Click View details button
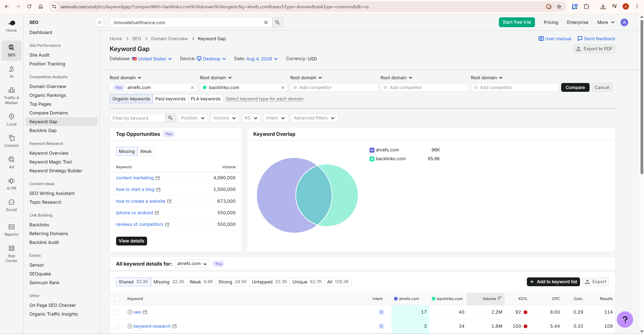This screenshot has height=334, width=644. click(131, 241)
